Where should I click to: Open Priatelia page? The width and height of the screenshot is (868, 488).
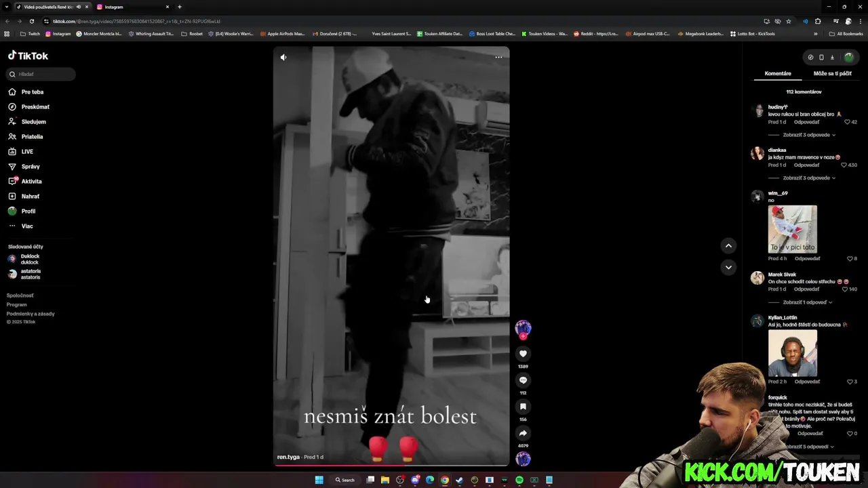pos(26,137)
